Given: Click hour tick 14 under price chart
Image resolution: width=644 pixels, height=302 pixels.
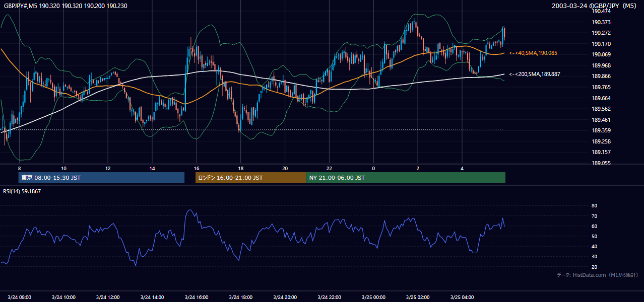Looking at the screenshot, I should (x=152, y=168).
